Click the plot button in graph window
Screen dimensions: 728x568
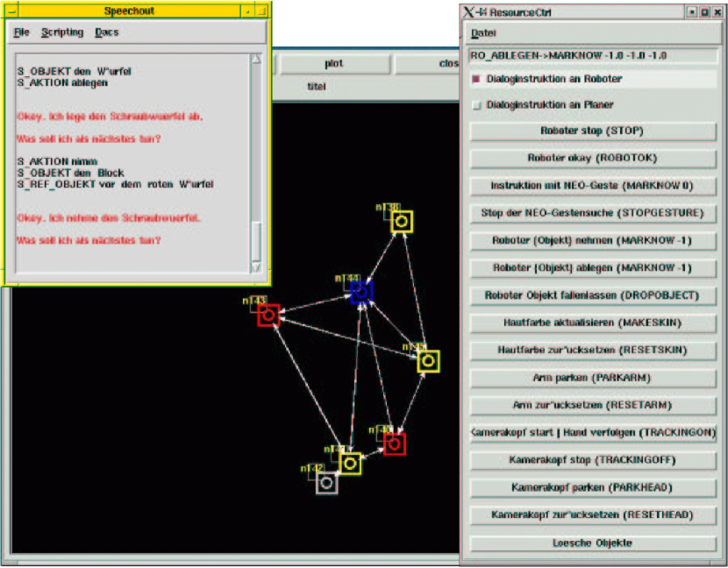(x=334, y=64)
